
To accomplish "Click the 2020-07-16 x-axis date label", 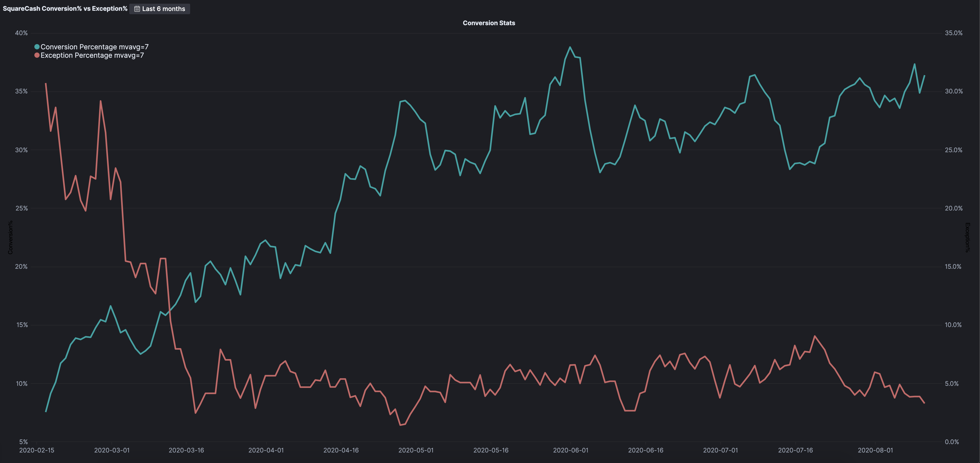I will (795, 450).
